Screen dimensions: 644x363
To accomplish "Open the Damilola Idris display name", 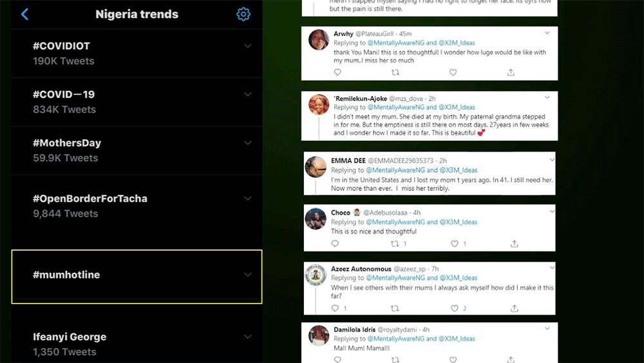I will [x=354, y=329].
